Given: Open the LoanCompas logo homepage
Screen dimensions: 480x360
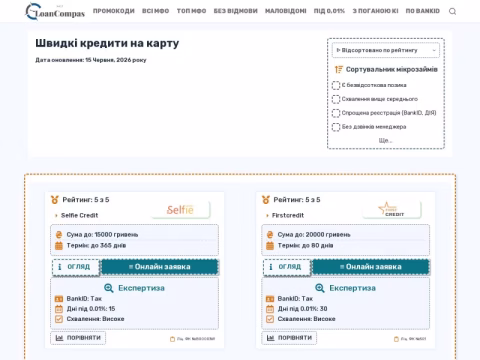Looking at the screenshot, I should pyautogui.click(x=55, y=11).
